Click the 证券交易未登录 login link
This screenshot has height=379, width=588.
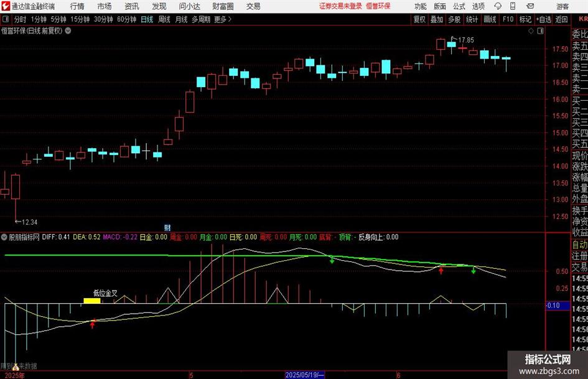(x=340, y=6)
